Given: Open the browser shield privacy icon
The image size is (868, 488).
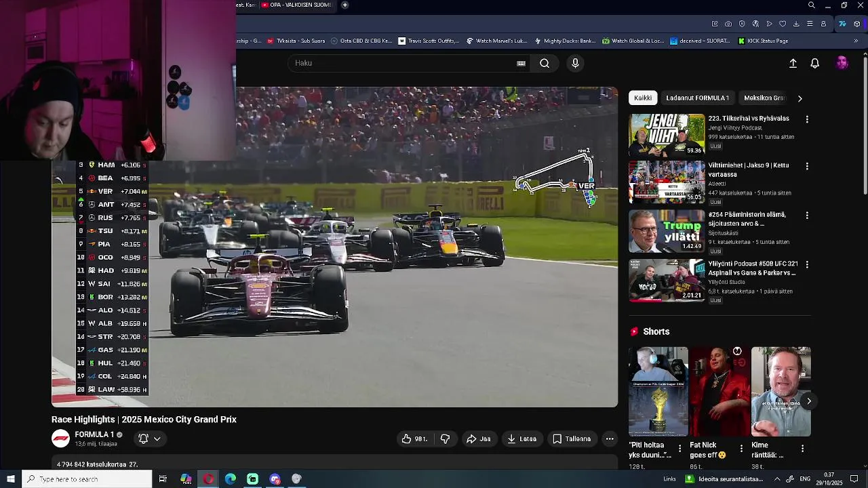Looking at the screenshot, I should [742, 24].
